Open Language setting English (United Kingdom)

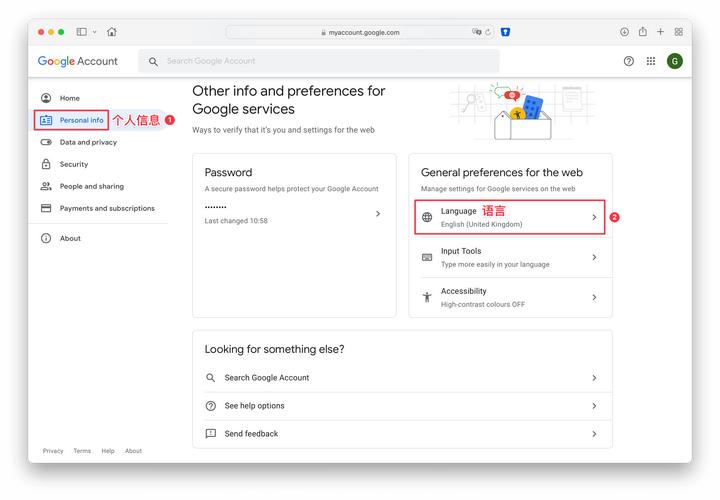click(x=510, y=217)
